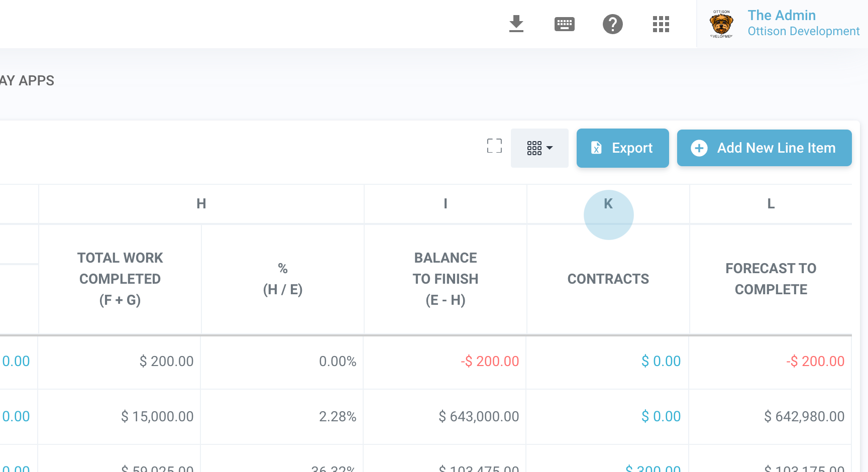This screenshot has height=472, width=868.
Task: Select the Contracts column header
Action: click(608, 279)
